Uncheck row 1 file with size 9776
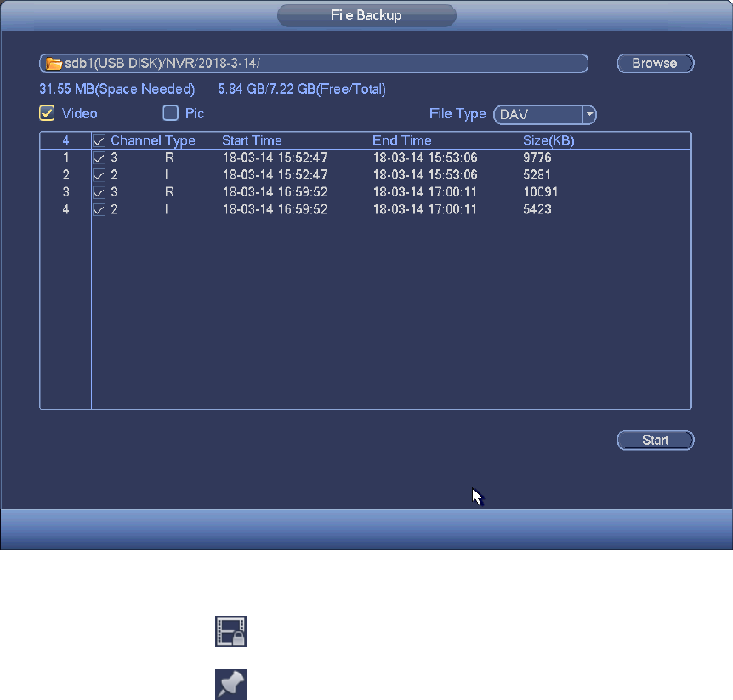 [99, 158]
